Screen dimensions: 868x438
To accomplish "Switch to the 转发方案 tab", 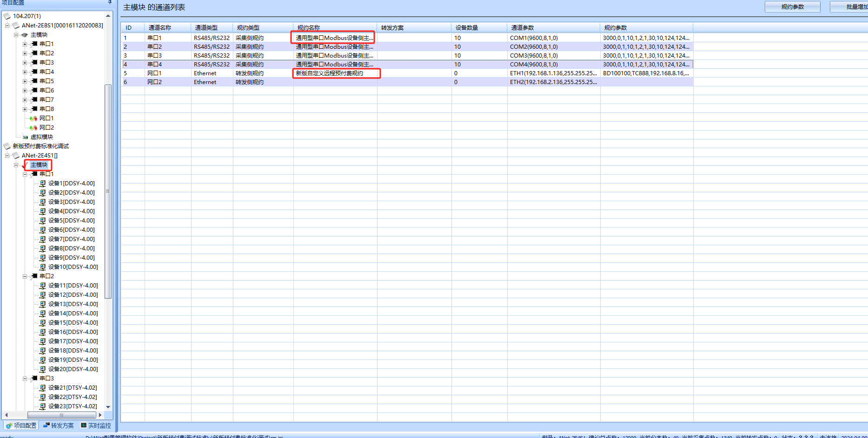I will (x=59, y=425).
